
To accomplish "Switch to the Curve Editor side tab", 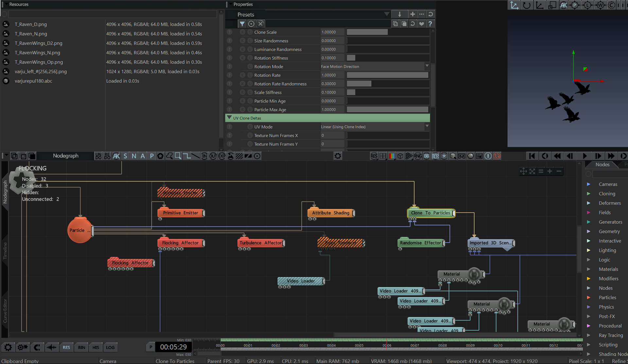I will coord(5,311).
